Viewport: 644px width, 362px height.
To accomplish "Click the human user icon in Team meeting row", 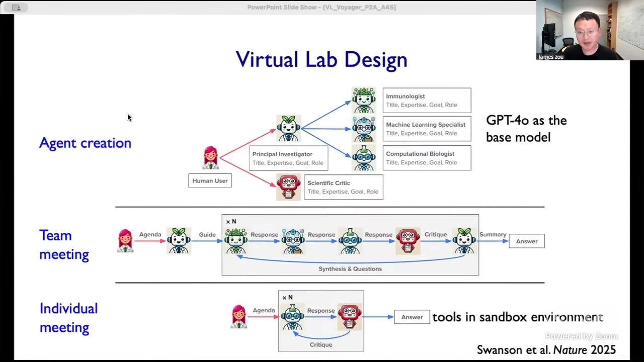I will point(125,241).
